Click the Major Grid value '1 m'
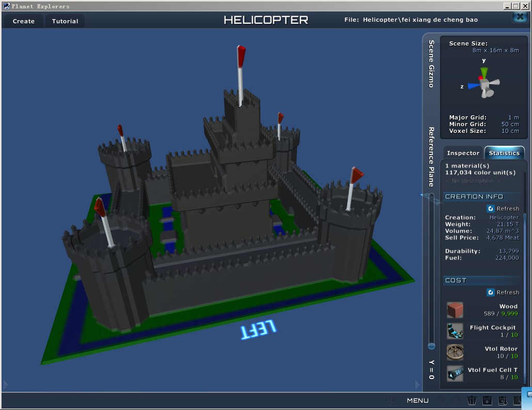Screen dimensions: 532x410 pos(514,117)
